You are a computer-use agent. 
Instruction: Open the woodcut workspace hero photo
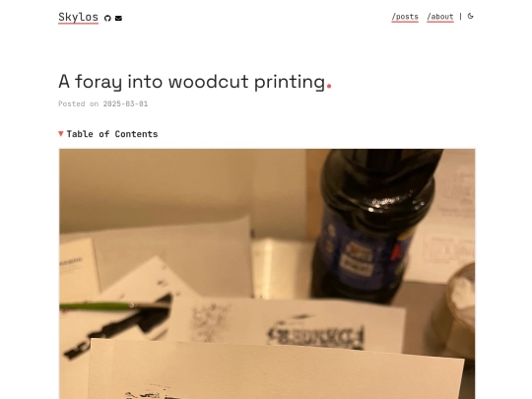pyautogui.click(x=267, y=274)
